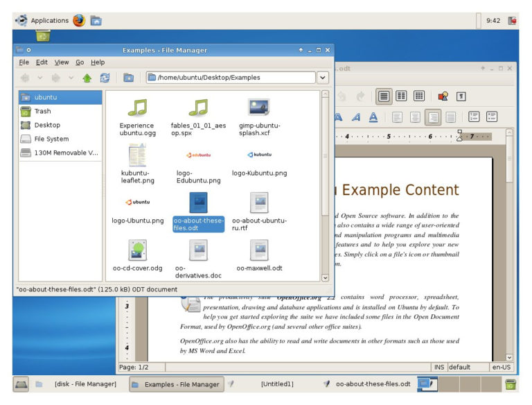Select oo-about-these-files.odt file
The width and height of the screenshot is (532, 405).
click(199, 212)
